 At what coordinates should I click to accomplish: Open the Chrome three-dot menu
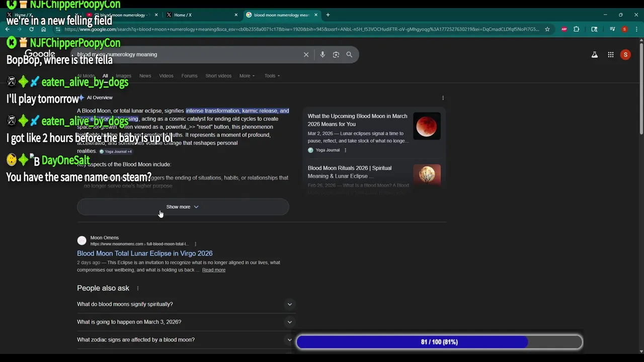(636, 29)
